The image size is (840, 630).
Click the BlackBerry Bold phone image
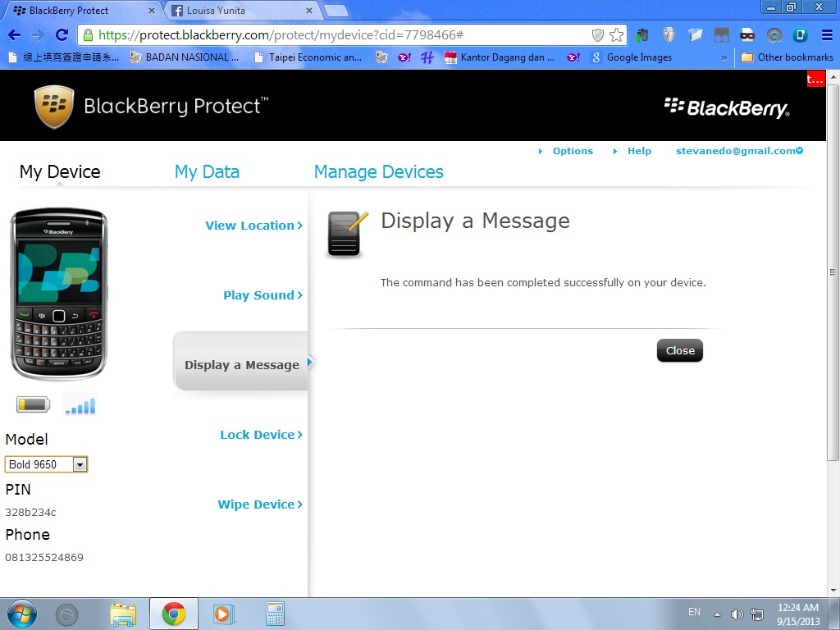[x=59, y=294]
